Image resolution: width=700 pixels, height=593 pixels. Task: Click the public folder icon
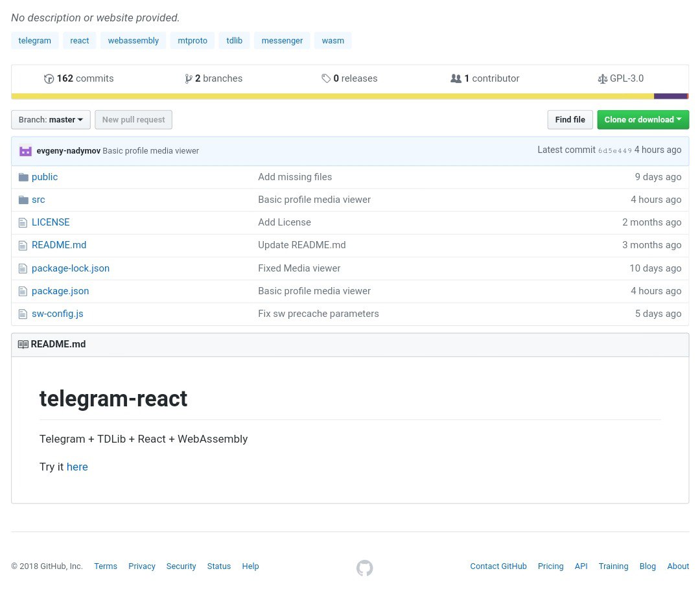[23, 178]
